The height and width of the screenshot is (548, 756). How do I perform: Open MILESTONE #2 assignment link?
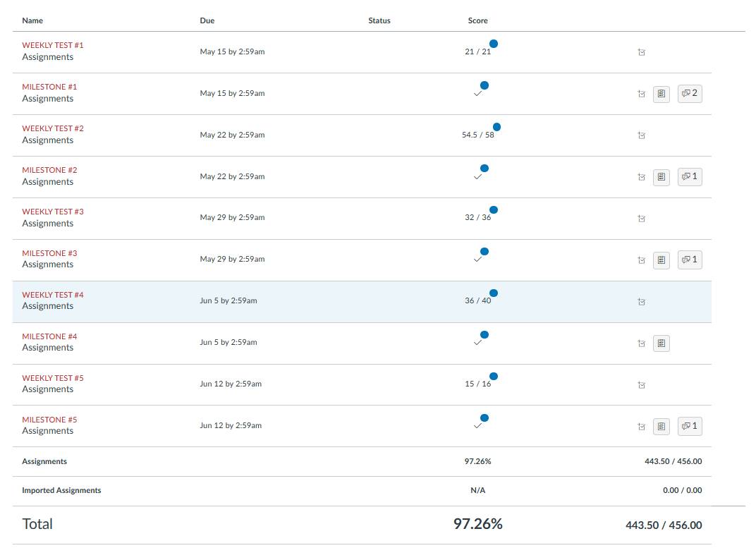tap(49, 170)
